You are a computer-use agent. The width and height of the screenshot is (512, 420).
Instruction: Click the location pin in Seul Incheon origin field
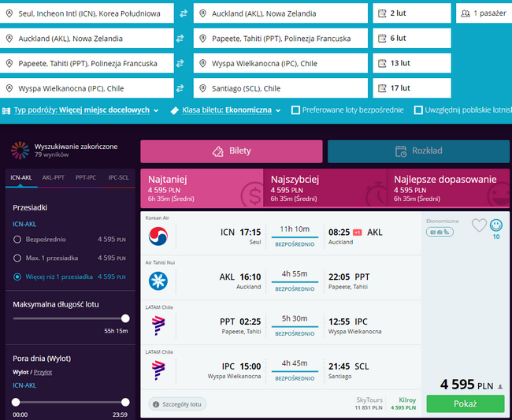coord(9,13)
